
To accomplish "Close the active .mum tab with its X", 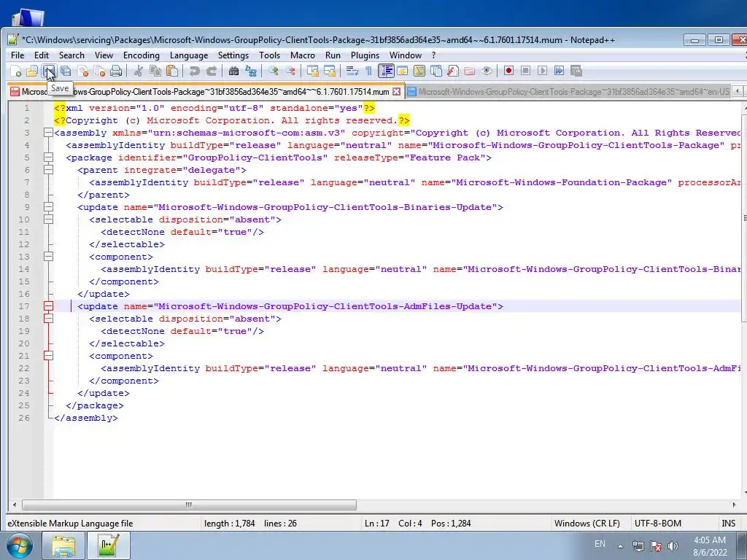I will pyautogui.click(x=396, y=91).
